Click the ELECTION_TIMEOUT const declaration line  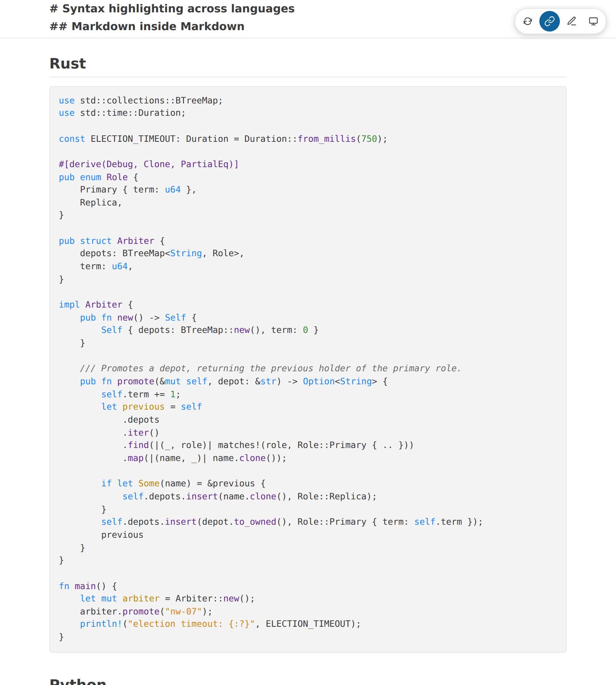click(x=223, y=139)
